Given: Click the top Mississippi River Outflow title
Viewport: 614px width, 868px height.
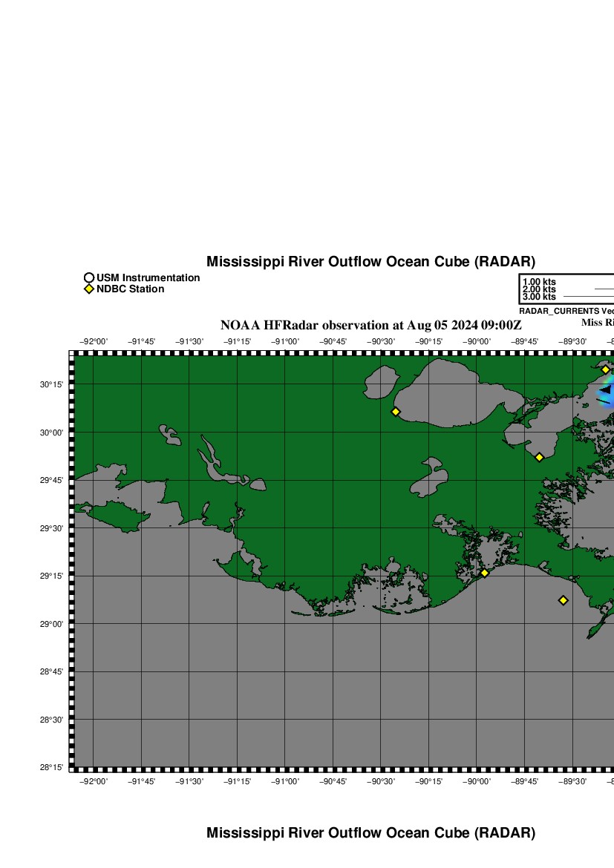Looking at the screenshot, I should point(370,262).
